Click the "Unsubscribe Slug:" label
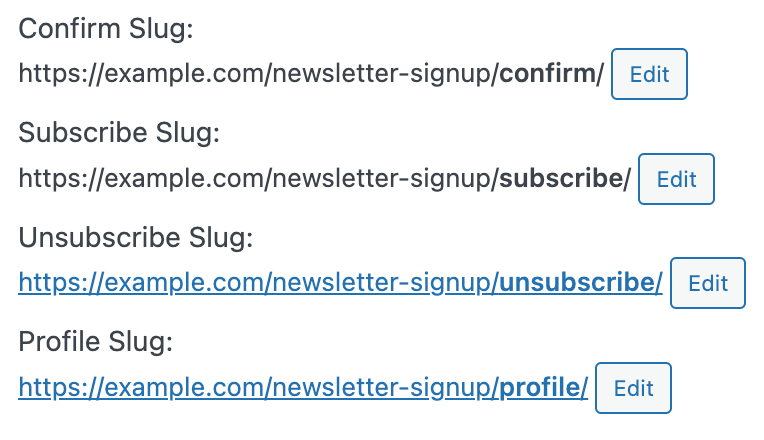Screen dimensions: 764x440 tap(136, 238)
